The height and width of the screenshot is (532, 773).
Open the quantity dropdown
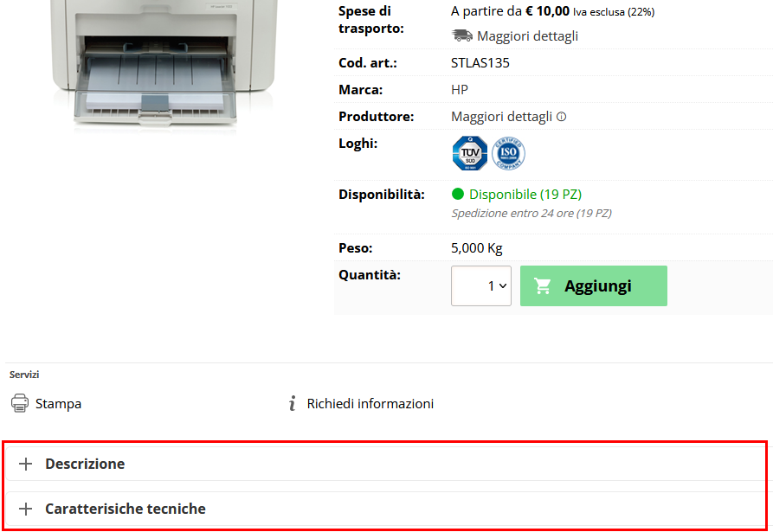(x=481, y=285)
